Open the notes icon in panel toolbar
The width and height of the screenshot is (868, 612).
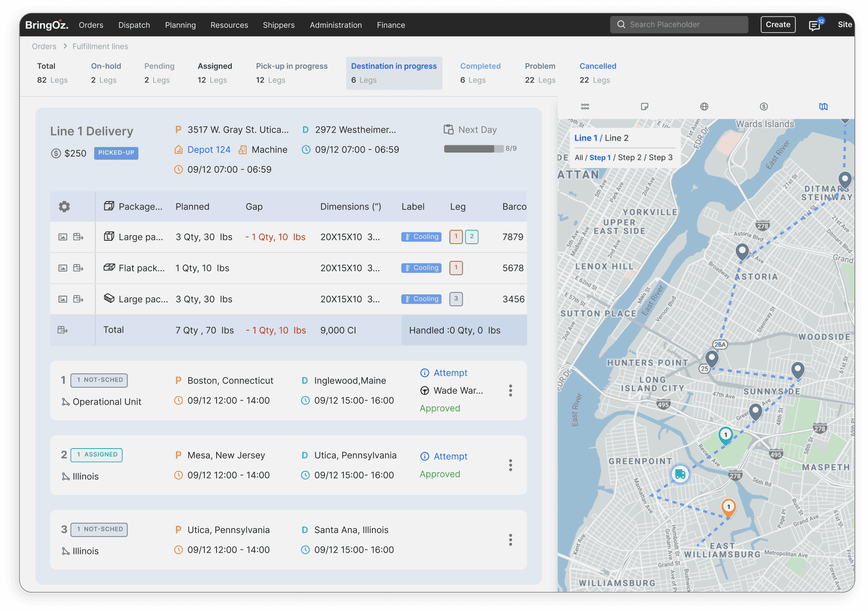[644, 106]
